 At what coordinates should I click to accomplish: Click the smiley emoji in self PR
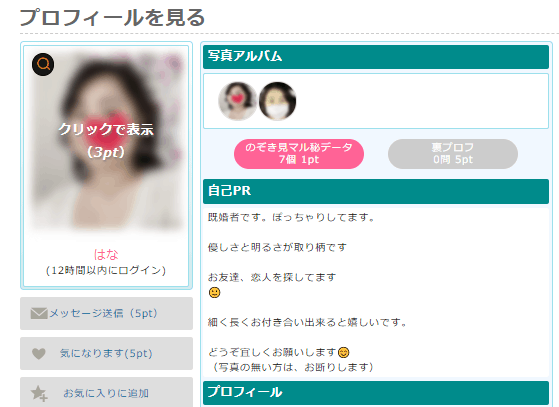point(214,293)
